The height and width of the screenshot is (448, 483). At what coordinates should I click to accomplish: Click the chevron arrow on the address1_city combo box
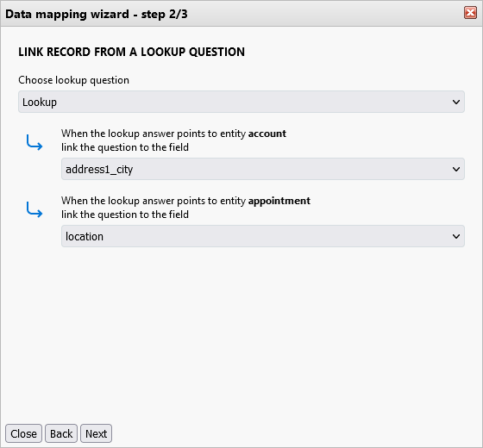pyautogui.click(x=456, y=169)
